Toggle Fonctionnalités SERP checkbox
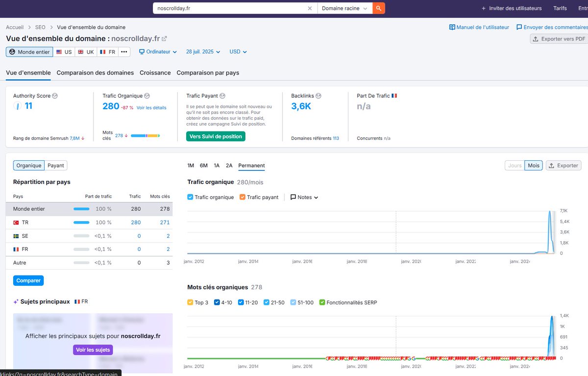The width and height of the screenshot is (588, 376). [x=322, y=302]
